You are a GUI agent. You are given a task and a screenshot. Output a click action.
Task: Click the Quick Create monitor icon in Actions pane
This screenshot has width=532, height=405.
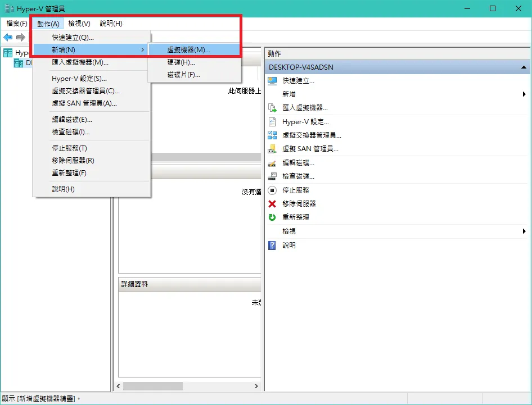coord(272,81)
